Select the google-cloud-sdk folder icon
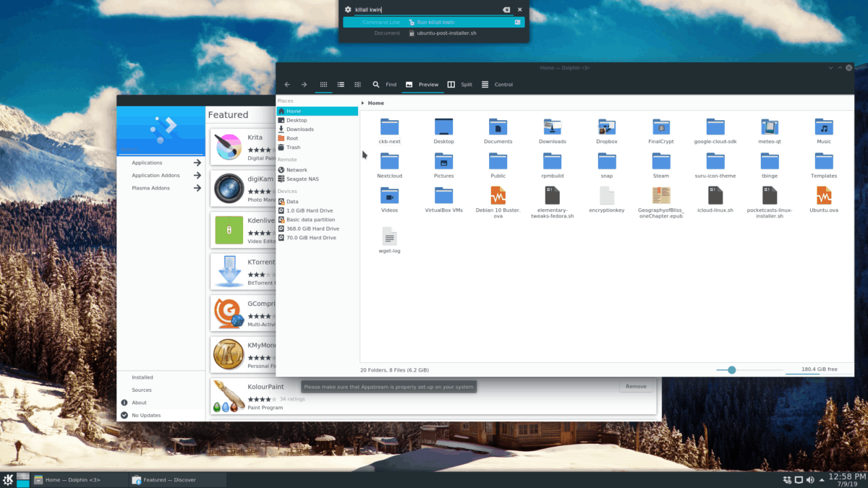The height and width of the screenshot is (488, 868). click(x=715, y=127)
